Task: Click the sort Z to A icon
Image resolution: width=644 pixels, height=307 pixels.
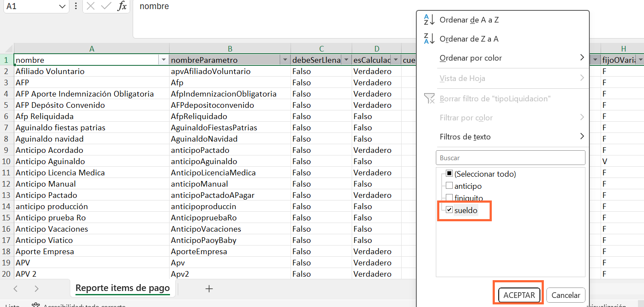Action: (429, 39)
